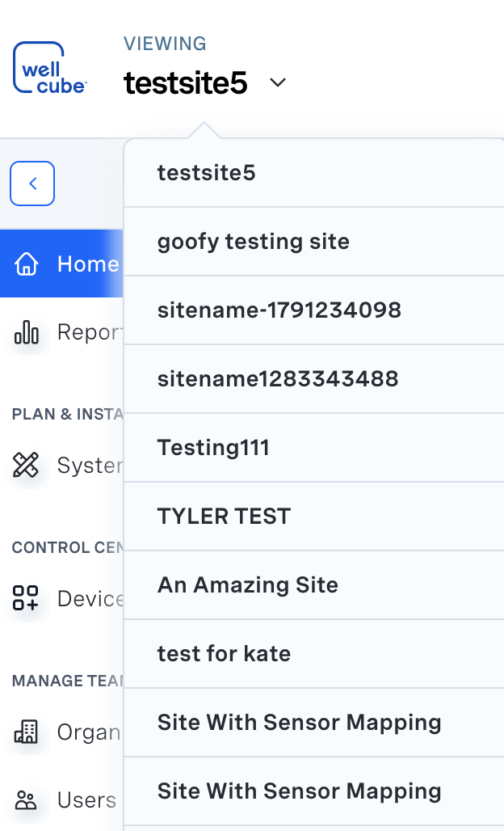Open the System label in sidebar
The width and height of the screenshot is (504, 831).
[x=90, y=466]
